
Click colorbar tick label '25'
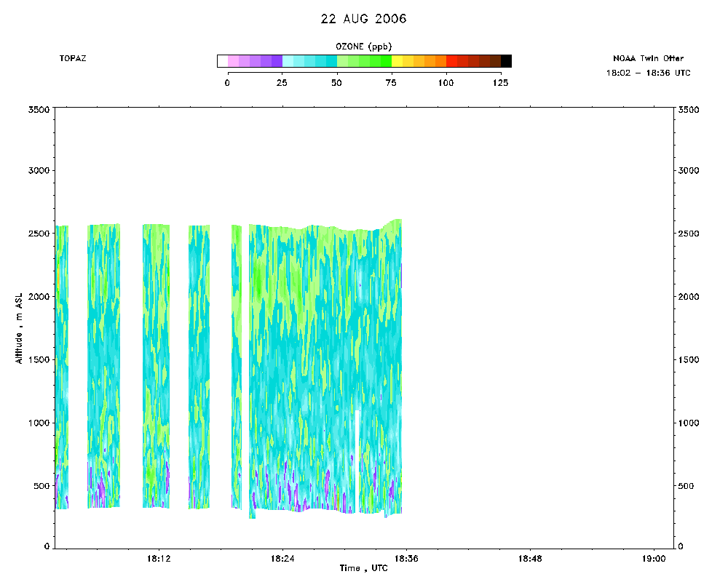(x=282, y=83)
